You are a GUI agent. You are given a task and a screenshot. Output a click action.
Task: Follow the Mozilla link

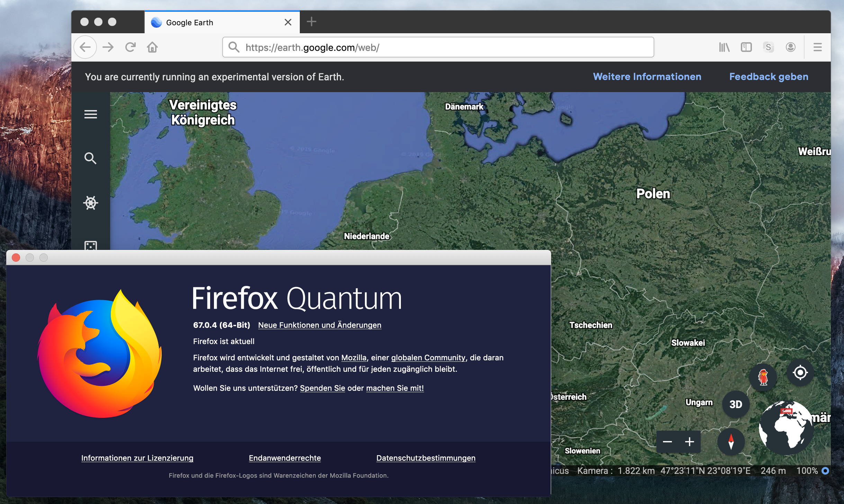point(354,358)
